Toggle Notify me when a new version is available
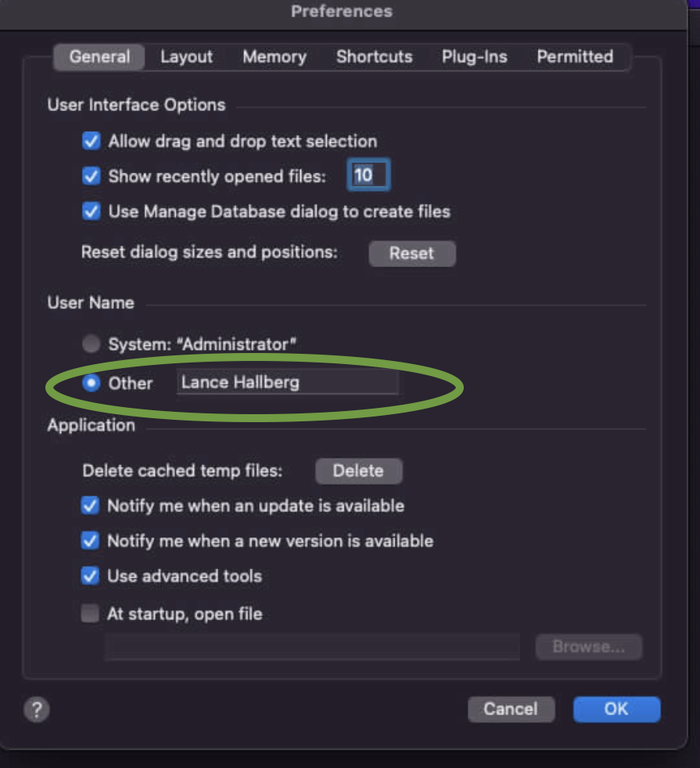700x768 pixels. 90,541
